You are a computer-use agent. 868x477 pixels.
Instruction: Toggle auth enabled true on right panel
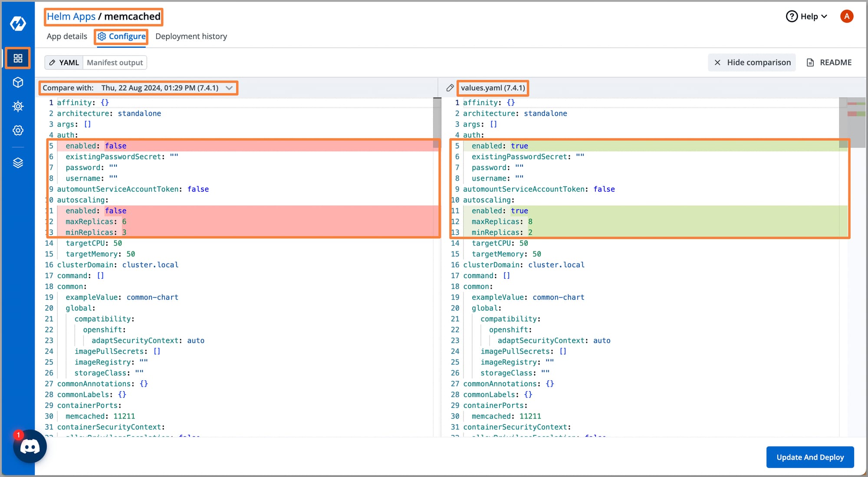pos(519,146)
